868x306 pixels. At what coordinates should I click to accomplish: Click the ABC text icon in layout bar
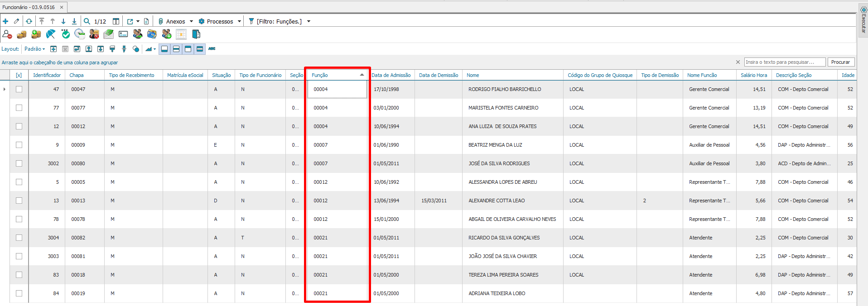(x=212, y=49)
